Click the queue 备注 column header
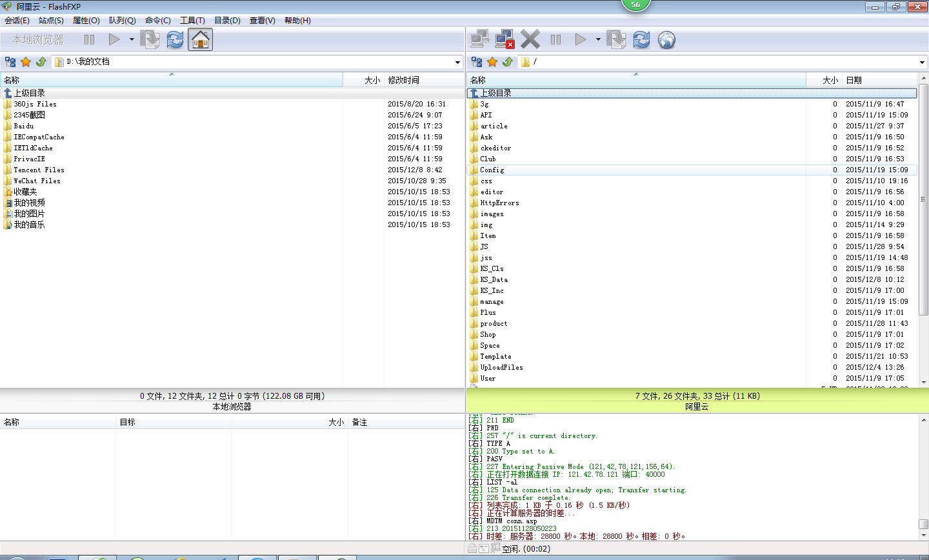 point(405,422)
